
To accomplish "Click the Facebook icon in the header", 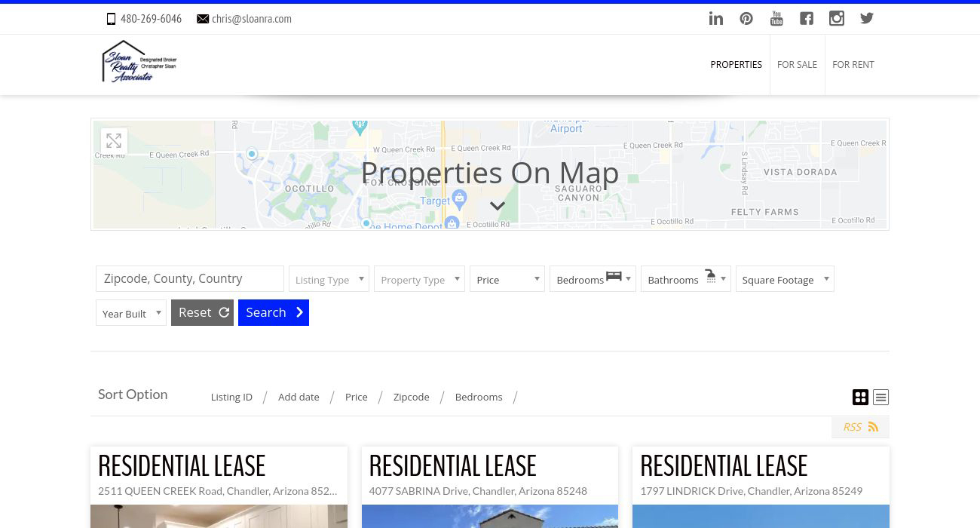I will [x=807, y=18].
